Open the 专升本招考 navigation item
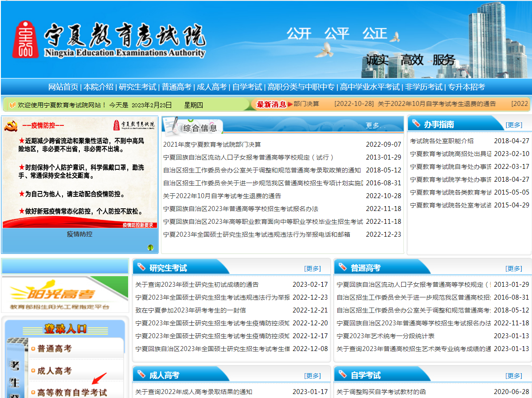 tap(466, 87)
